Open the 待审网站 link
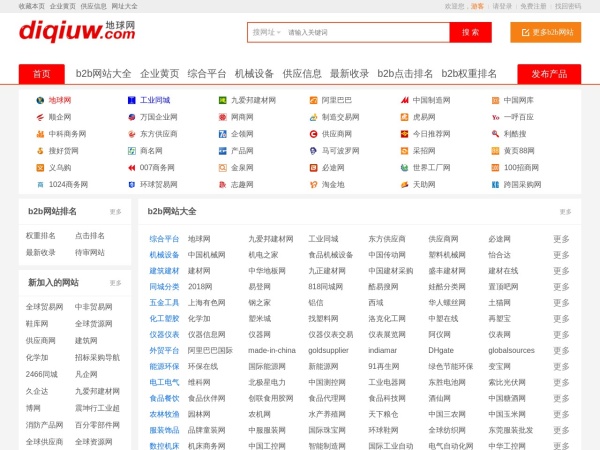This screenshot has height=450, width=600. point(90,253)
